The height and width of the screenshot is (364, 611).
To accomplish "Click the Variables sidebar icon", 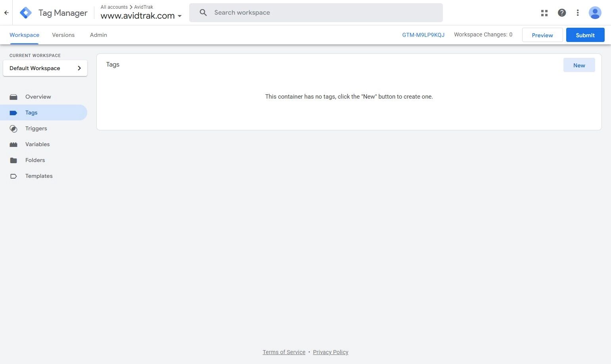I will (13, 144).
